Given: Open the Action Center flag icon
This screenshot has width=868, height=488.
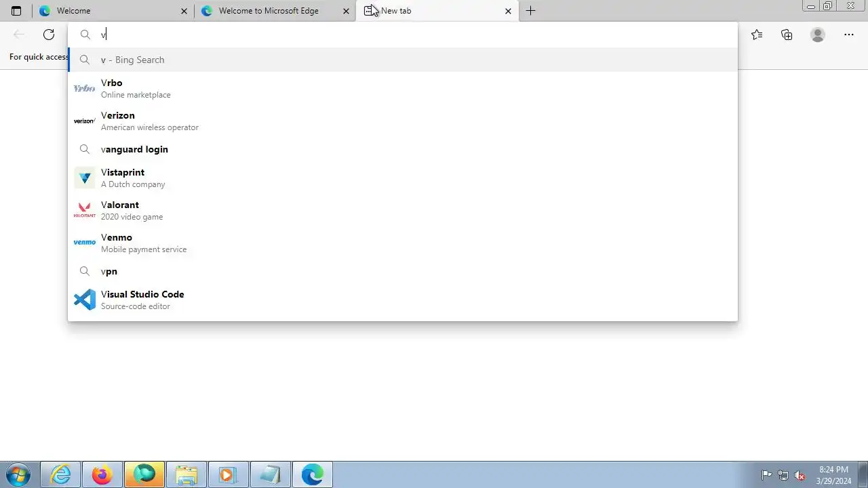Looking at the screenshot, I should 767,475.
